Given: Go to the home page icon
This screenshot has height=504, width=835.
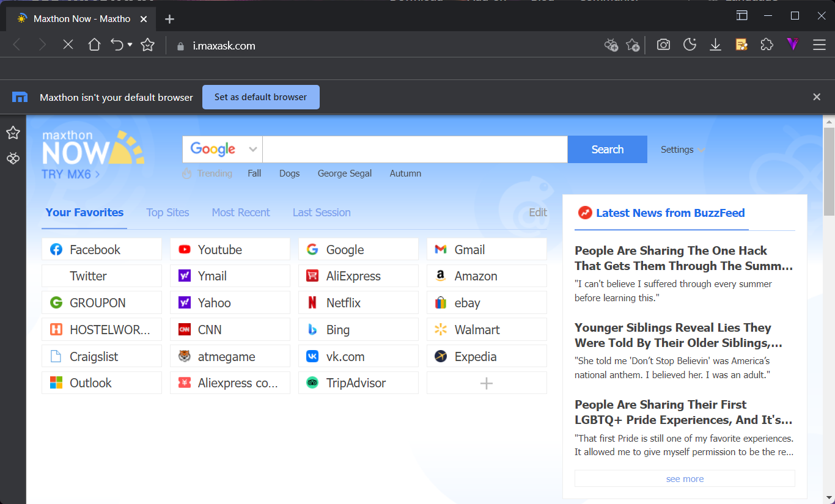Looking at the screenshot, I should point(94,45).
